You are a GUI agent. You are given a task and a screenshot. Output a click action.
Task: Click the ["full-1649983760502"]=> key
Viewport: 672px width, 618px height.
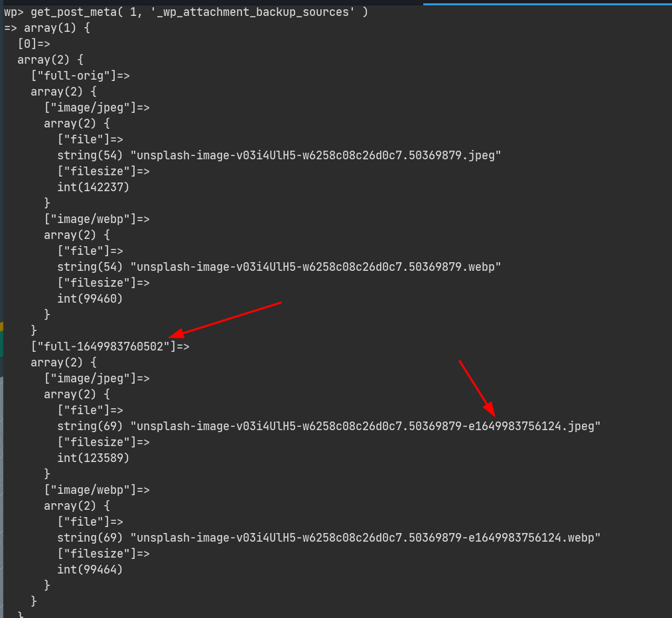click(x=110, y=346)
